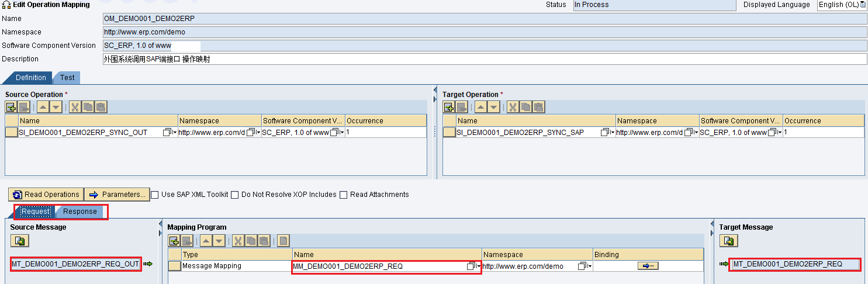Paste icon in Target Operation toolbar
The width and height of the screenshot is (868, 284).
coord(538,107)
